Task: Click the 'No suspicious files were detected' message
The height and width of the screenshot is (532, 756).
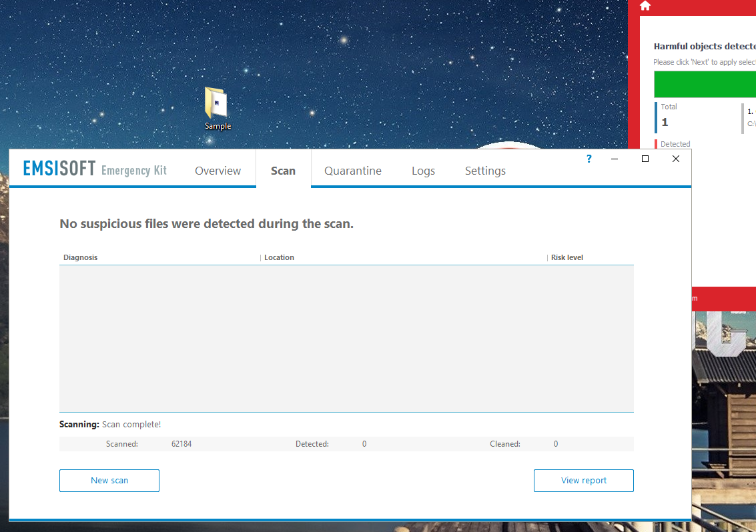Action: (x=206, y=223)
